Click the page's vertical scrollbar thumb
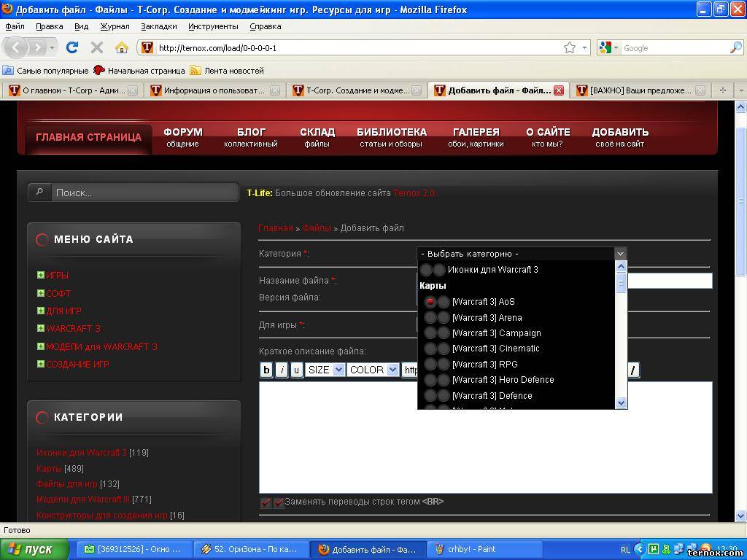 pyautogui.click(x=741, y=201)
